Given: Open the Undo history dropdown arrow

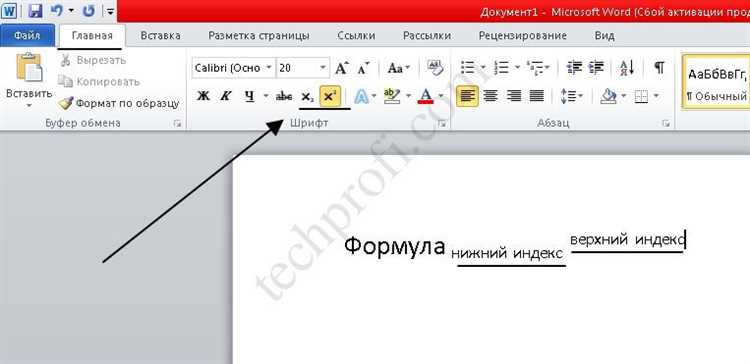Looking at the screenshot, I should point(71,11).
